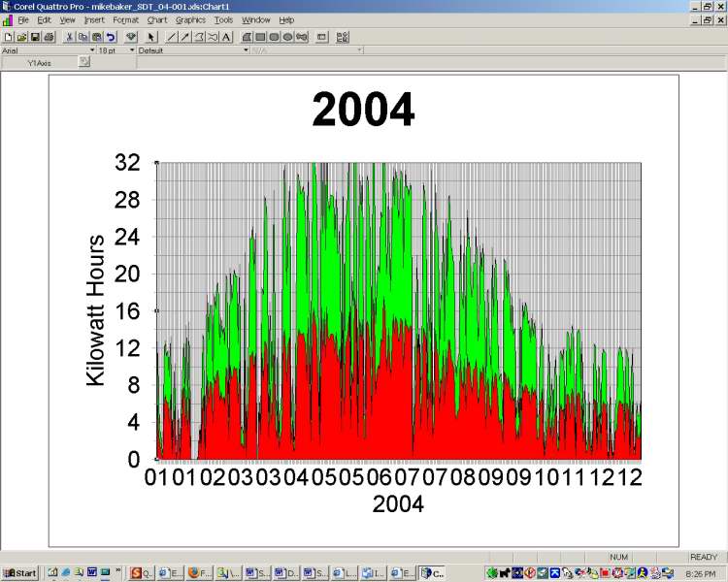Click the Cut scissors icon
This screenshot has height=582, width=728.
coord(70,37)
